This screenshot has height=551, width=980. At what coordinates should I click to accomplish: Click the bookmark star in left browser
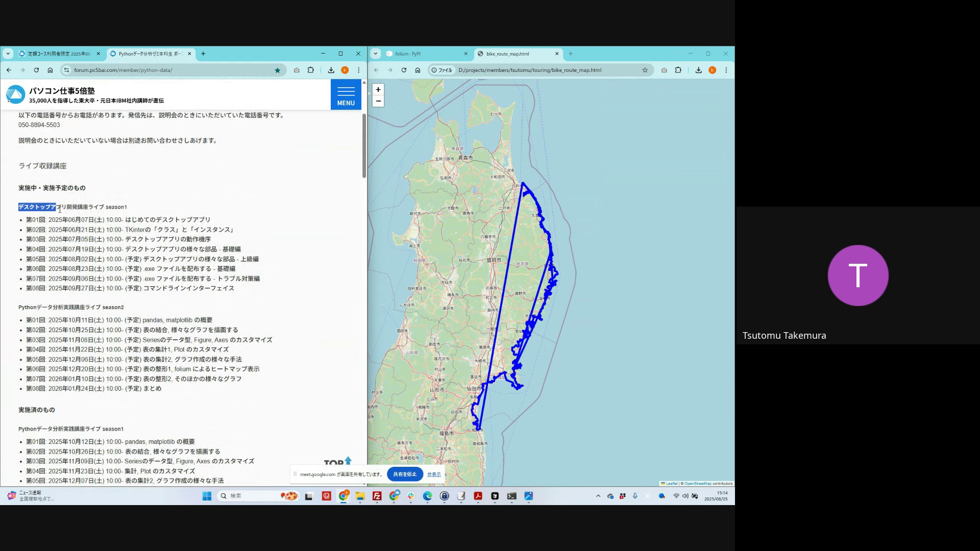click(278, 70)
